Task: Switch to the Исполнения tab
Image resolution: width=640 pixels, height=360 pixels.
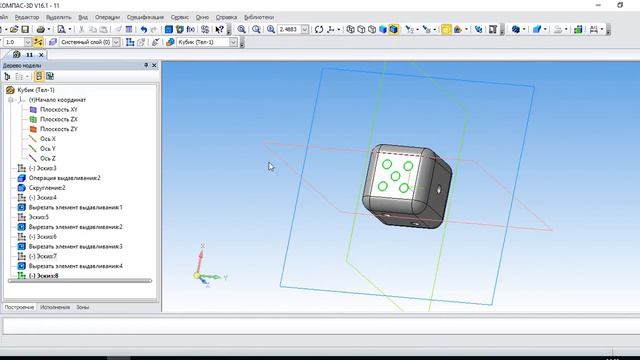Action: click(x=55, y=307)
